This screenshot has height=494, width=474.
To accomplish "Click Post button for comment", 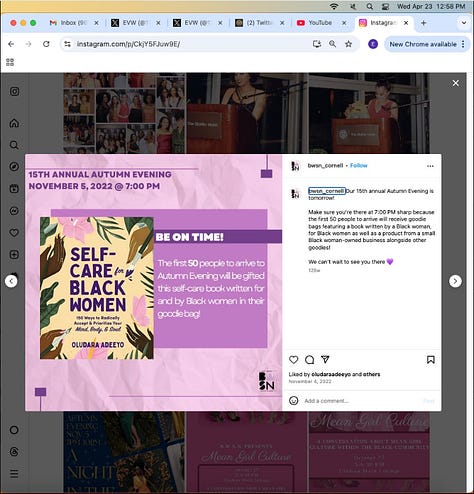I will [429, 401].
